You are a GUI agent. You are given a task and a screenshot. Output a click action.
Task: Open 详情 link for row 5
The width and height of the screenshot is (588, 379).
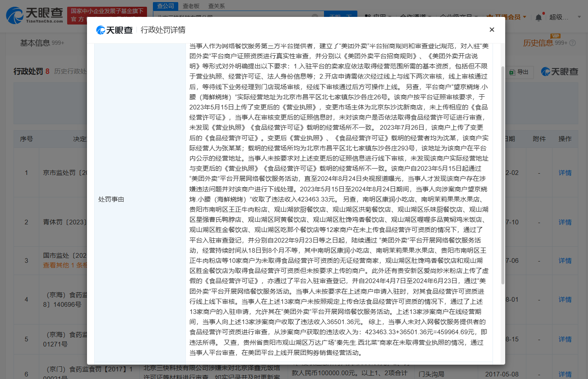pyautogui.click(x=565, y=339)
